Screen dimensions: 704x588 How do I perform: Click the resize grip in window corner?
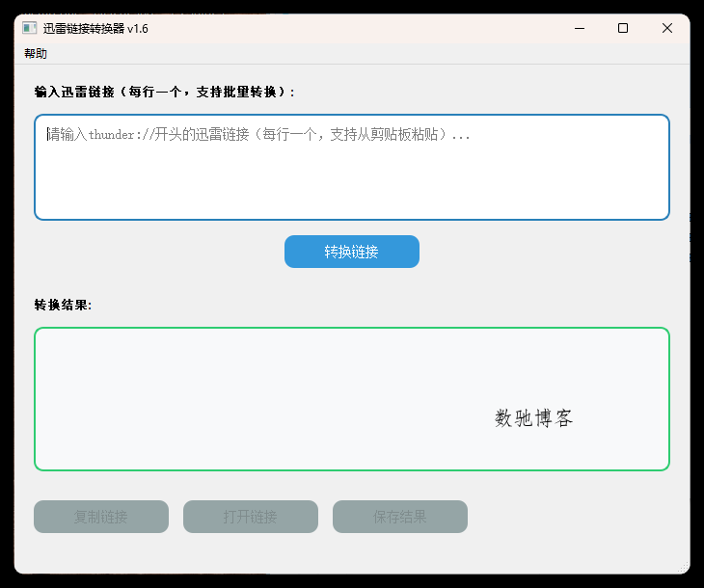(x=684, y=567)
